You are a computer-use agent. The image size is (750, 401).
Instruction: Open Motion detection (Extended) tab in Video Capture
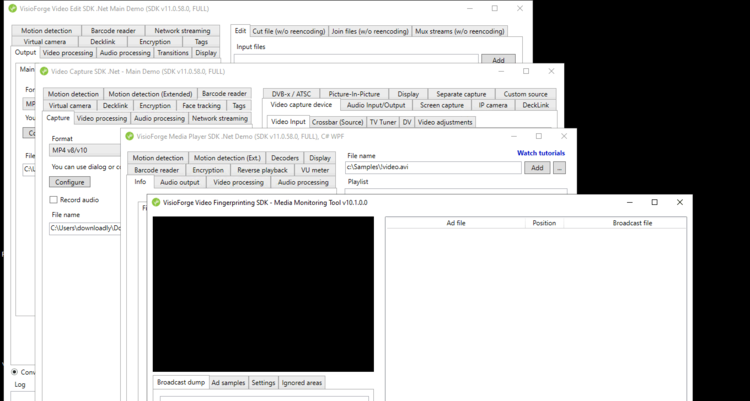click(150, 94)
